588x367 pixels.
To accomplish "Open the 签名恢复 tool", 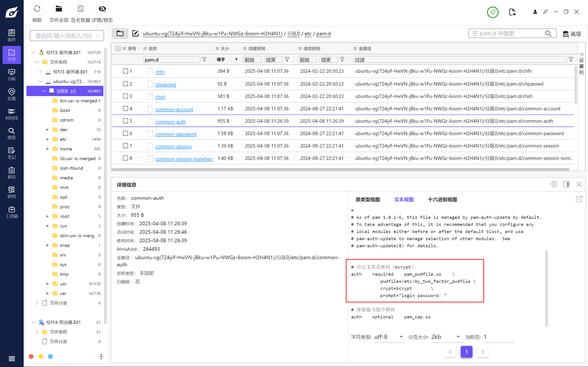I will [80, 9].
